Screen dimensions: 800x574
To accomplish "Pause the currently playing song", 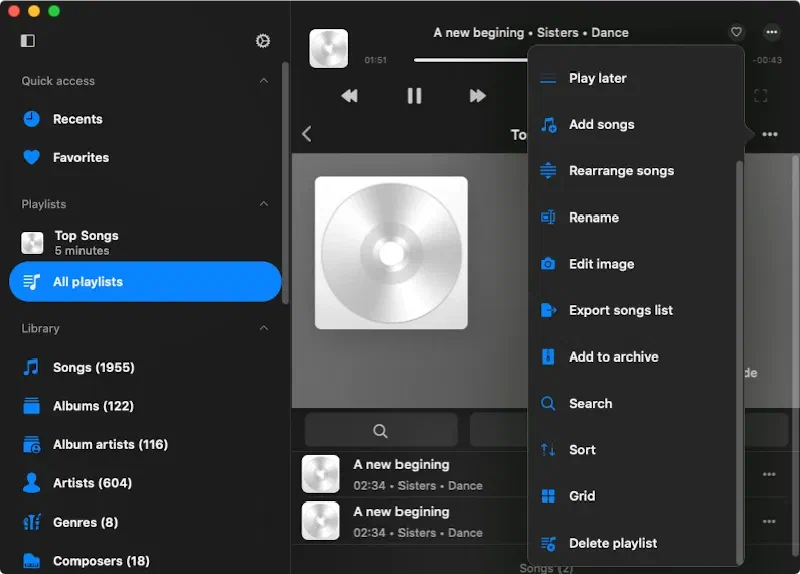I will (x=414, y=96).
